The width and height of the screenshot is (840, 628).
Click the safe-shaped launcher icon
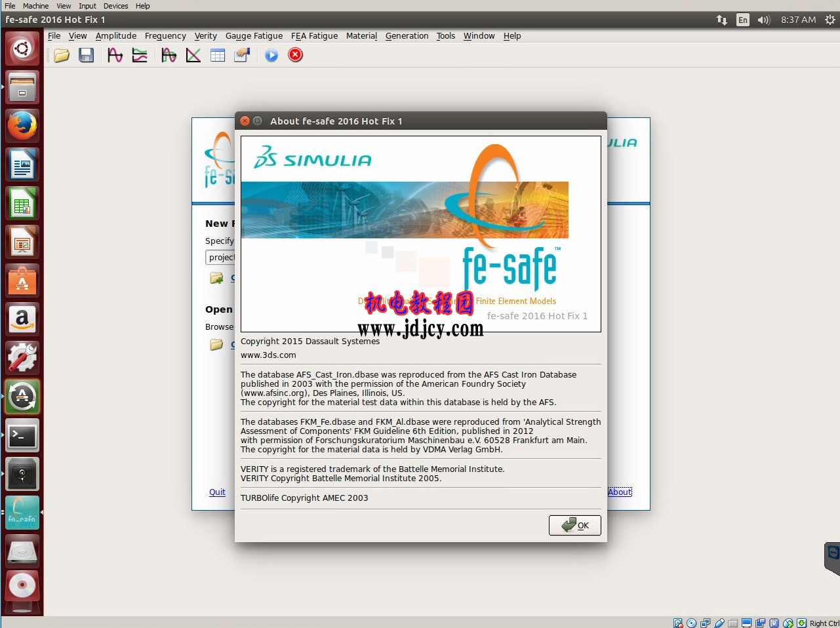coord(22,474)
